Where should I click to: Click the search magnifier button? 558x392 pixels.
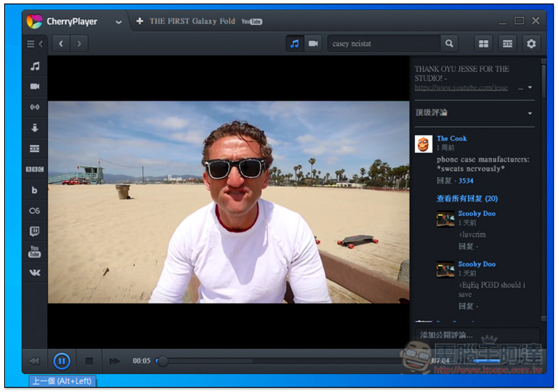click(450, 44)
